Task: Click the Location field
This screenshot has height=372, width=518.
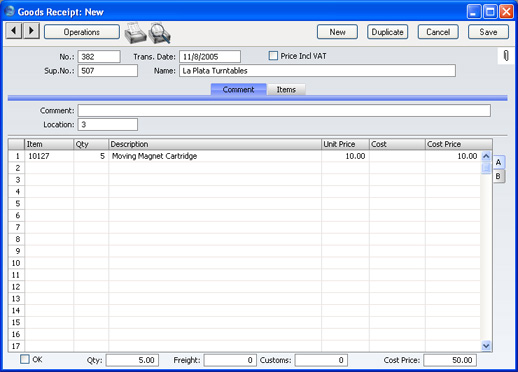Action: click(108, 125)
